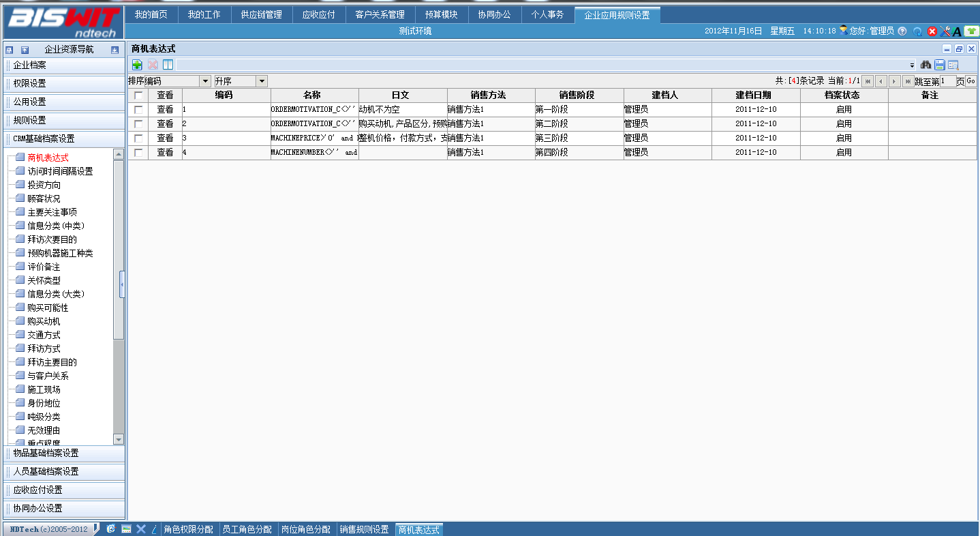
Task: Expand the 规则设置 navigation section
Action: click(x=64, y=121)
